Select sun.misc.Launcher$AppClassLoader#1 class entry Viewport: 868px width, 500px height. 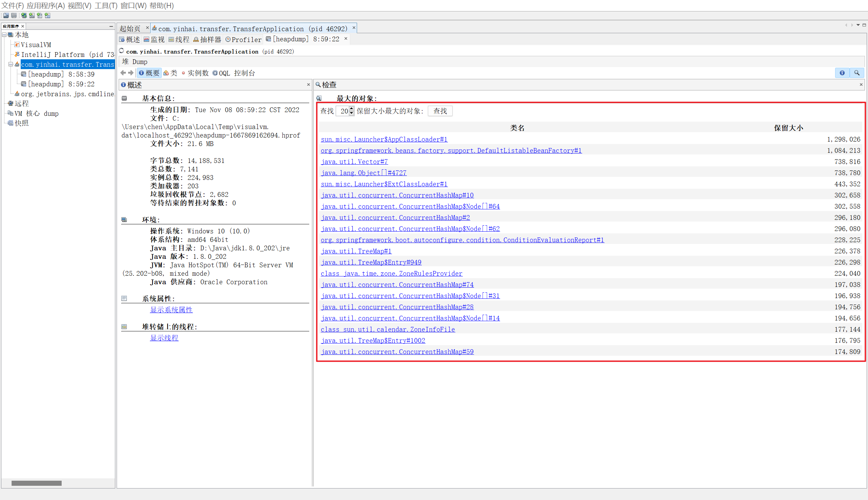click(384, 139)
